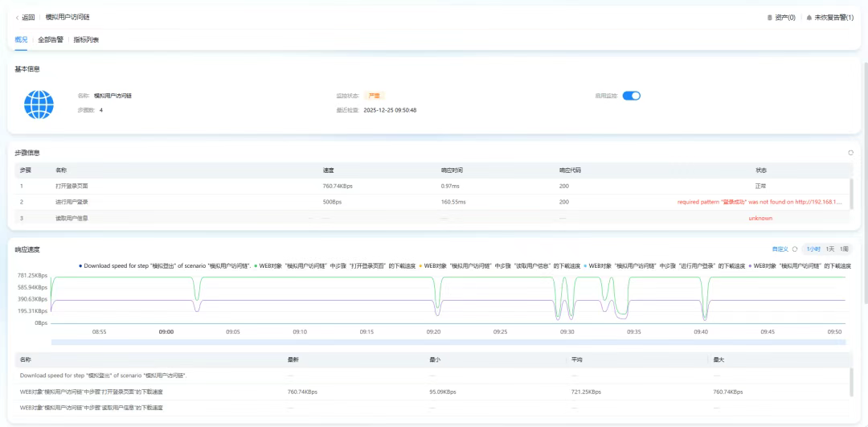Select the 1周 time range

click(844, 249)
